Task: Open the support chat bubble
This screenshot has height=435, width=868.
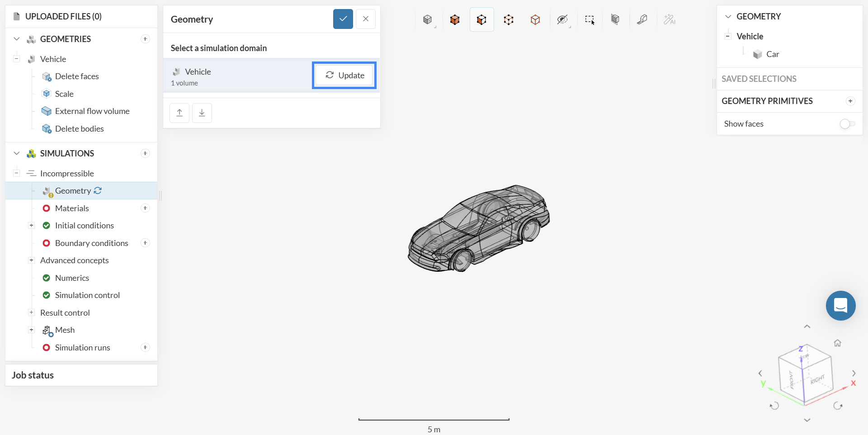Action: tap(840, 306)
